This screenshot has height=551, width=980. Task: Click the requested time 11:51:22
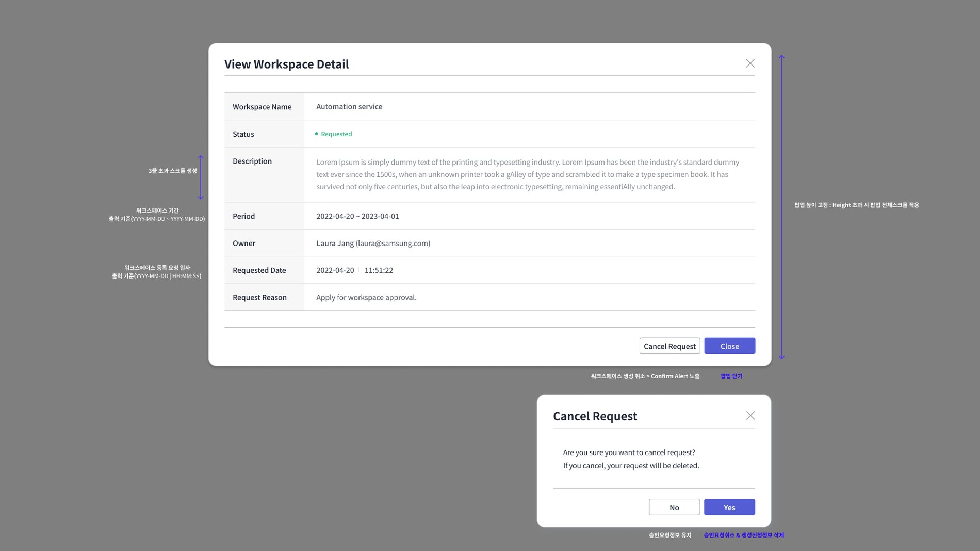click(x=379, y=270)
